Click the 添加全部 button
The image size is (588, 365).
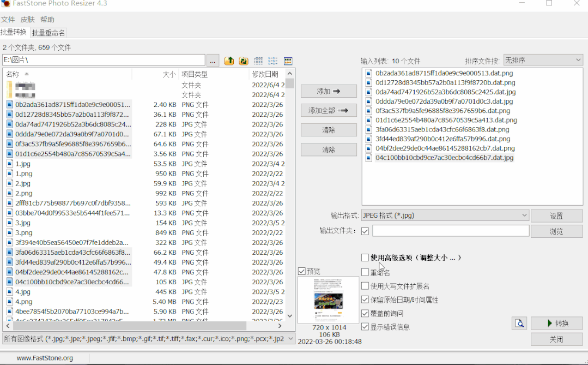328,110
